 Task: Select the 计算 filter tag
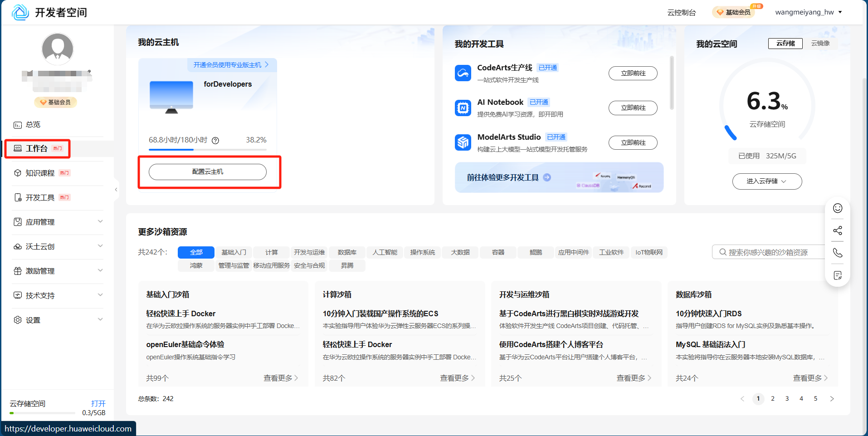click(272, 252)
